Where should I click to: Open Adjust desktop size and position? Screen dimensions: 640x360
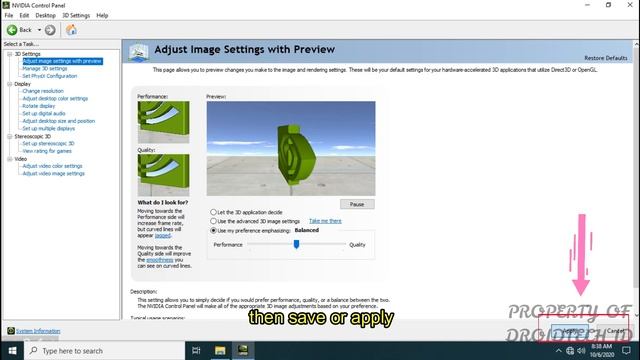(x=58, y=121)
